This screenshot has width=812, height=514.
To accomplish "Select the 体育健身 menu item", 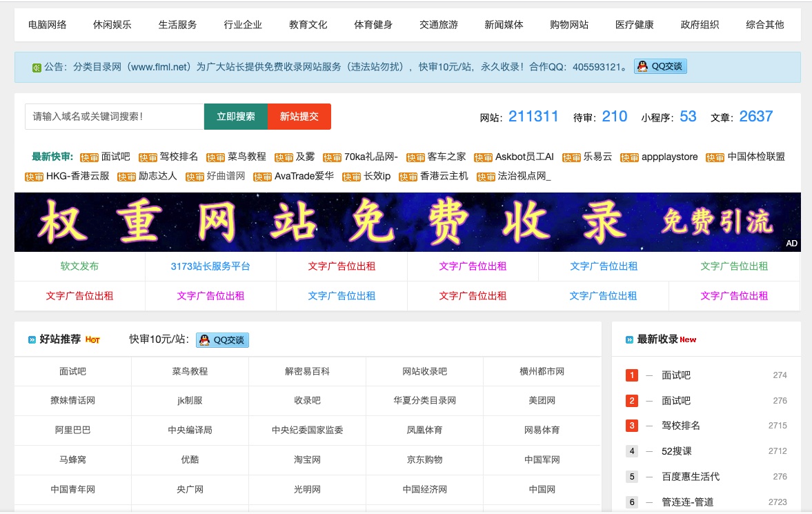I will pyautogui.click(x=373, y=24).
